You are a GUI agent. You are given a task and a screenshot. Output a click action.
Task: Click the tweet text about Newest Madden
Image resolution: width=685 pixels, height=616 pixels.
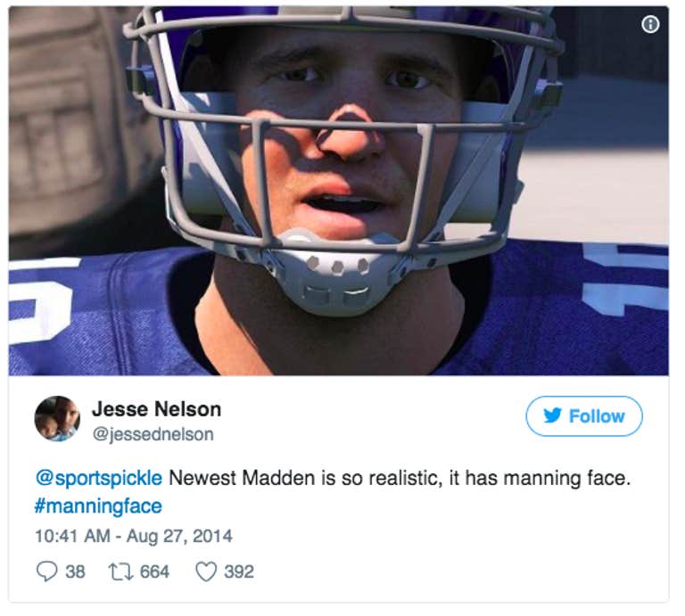400,478
